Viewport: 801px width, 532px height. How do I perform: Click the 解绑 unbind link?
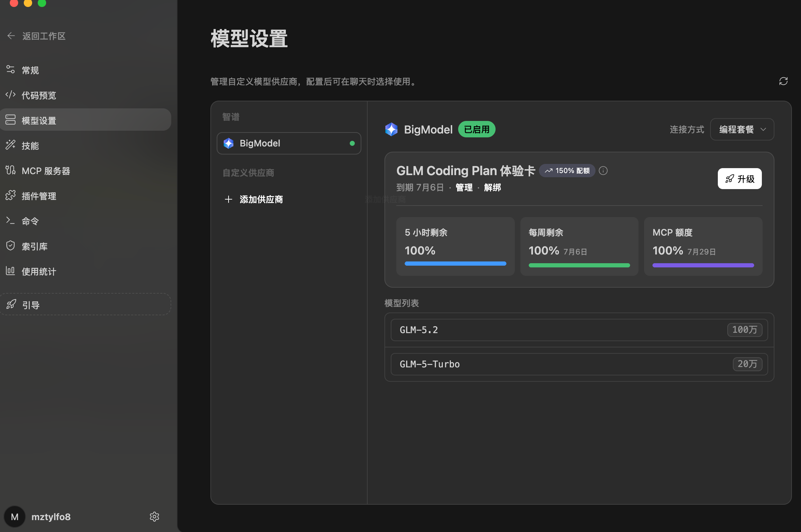tap(492, 188)
